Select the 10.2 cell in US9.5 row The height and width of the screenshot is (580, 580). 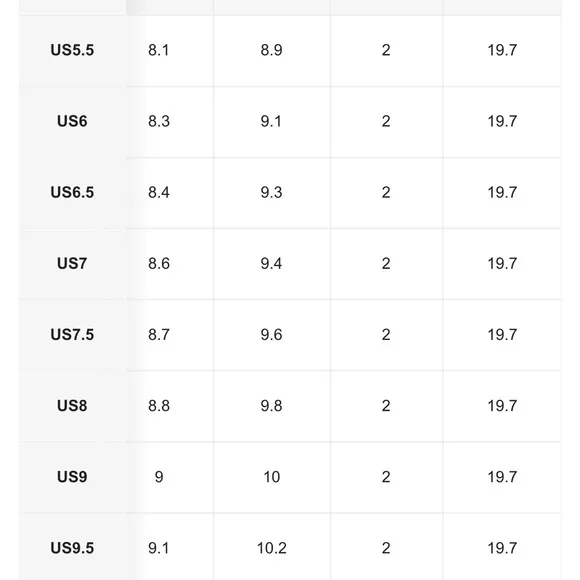(x=272, y=548)
